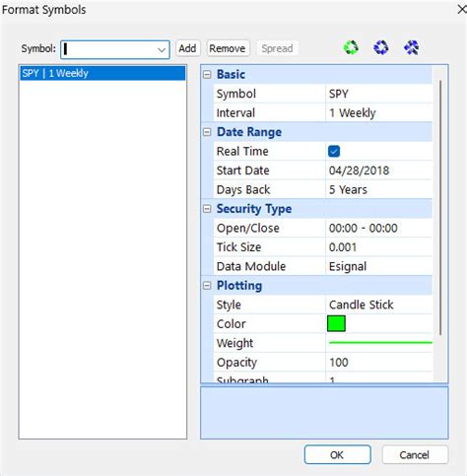Collapse the Date Range section

pyautogui.click(x=207, y=132)
